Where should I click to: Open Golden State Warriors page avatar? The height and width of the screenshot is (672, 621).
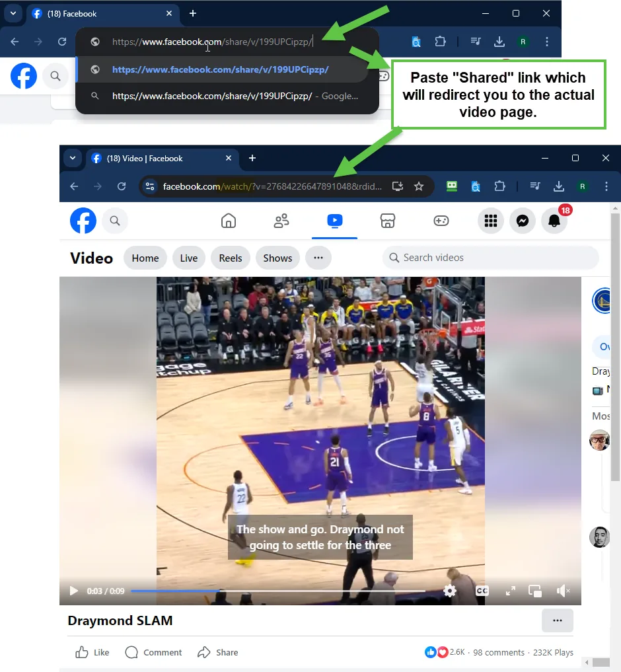[601, 301]
